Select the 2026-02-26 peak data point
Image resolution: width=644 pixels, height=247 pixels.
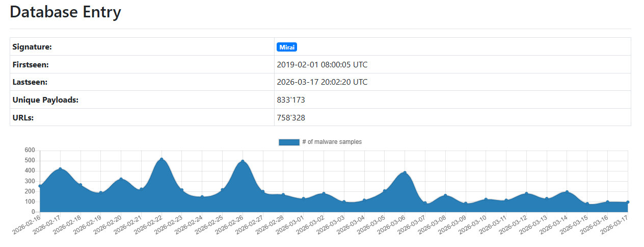point(243,162)
